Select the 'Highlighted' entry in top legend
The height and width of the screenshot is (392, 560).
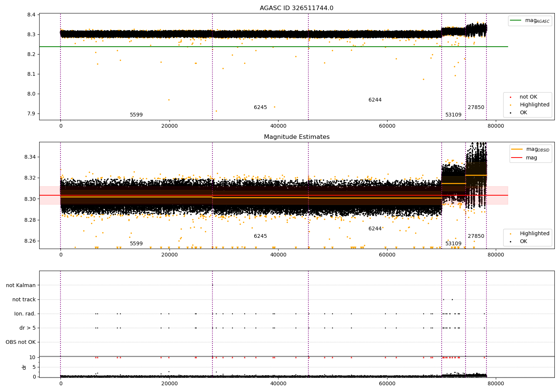[x=534, y=105]
